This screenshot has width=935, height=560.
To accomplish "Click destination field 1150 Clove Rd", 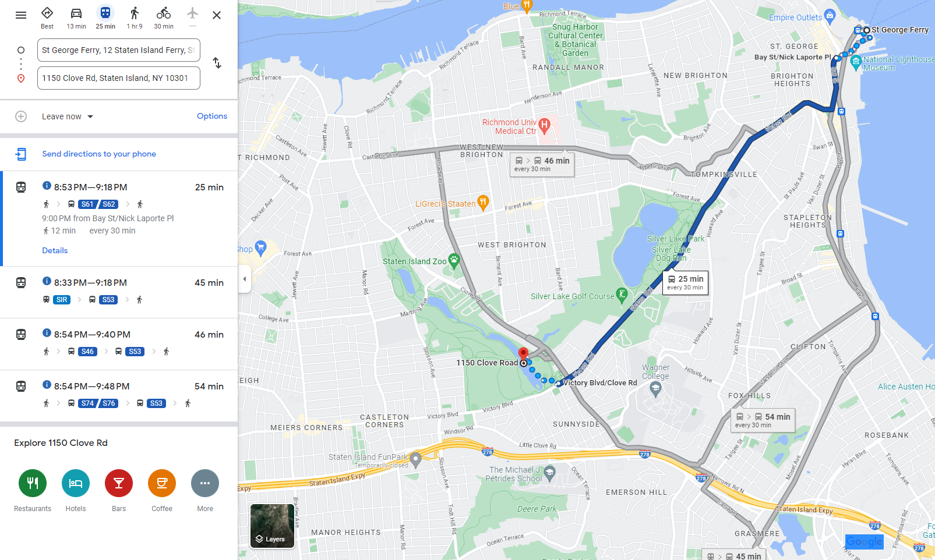I will tap(119, 78).
